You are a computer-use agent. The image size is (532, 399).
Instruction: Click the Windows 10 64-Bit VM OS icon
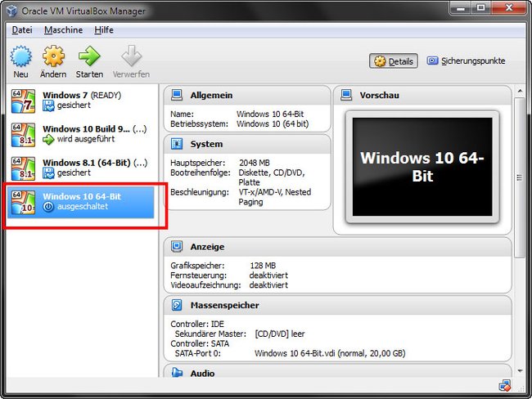(x=23, y=203)
